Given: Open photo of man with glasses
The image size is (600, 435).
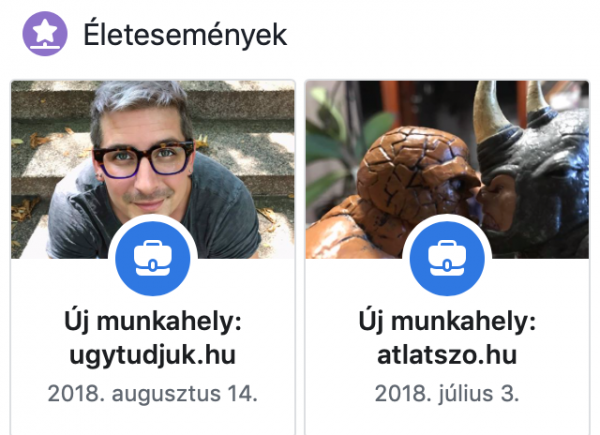Looking at the screenshot, I should pos(153,169).
